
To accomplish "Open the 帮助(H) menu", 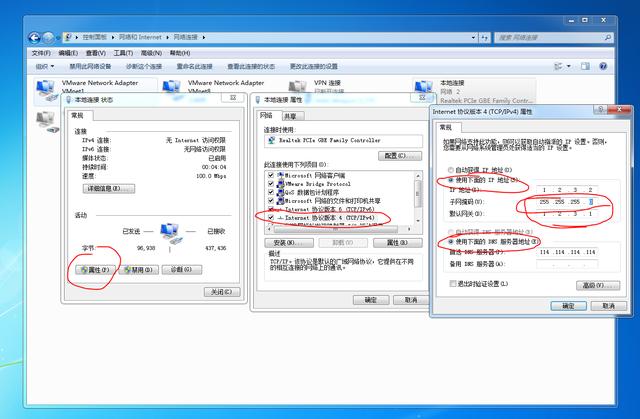I will [x=180, y=53].
